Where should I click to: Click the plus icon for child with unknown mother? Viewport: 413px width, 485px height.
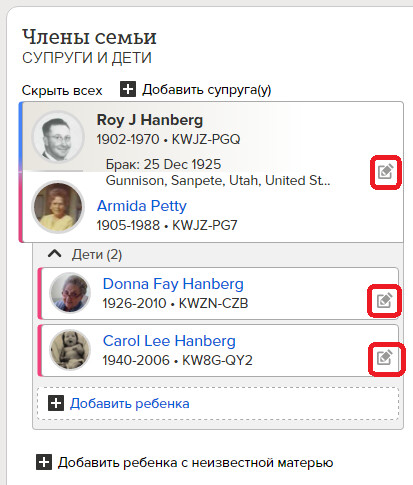(x=44, y=462)
